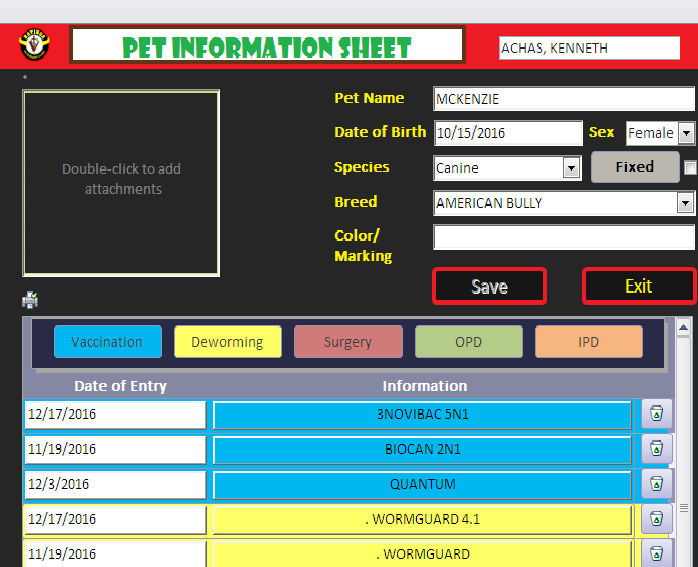Open the Breed dropdown showing AMERICAN BULLY
698x567 pixels.
tap(685, 203)
